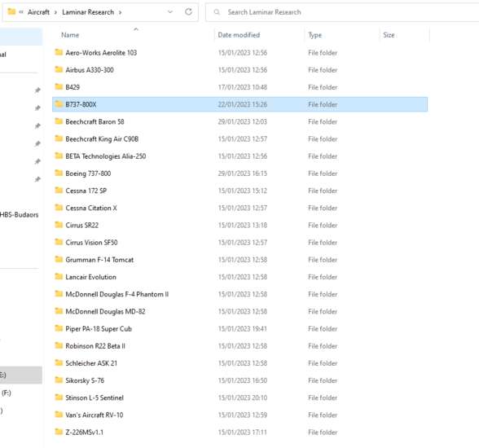
Task: Click the Cirrus Vision SF50 folder icon
Action: pyautogui.click(x=59, y=242)
